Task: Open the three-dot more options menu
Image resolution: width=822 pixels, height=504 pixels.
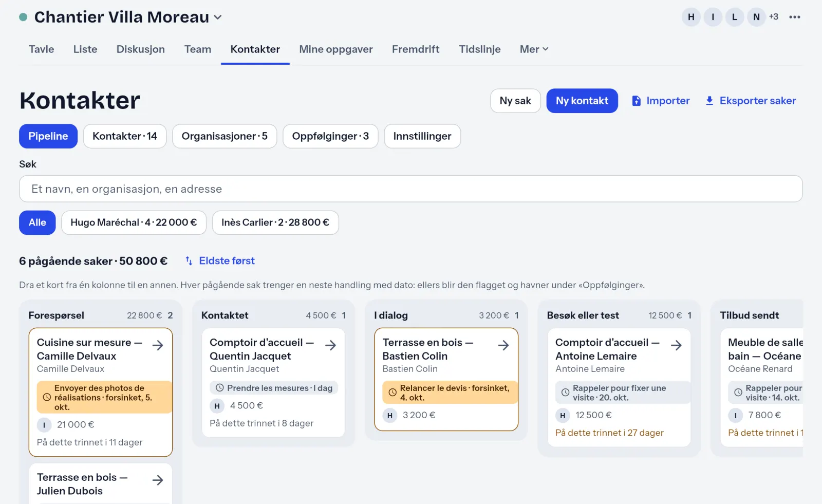Action: click(794, 17)
